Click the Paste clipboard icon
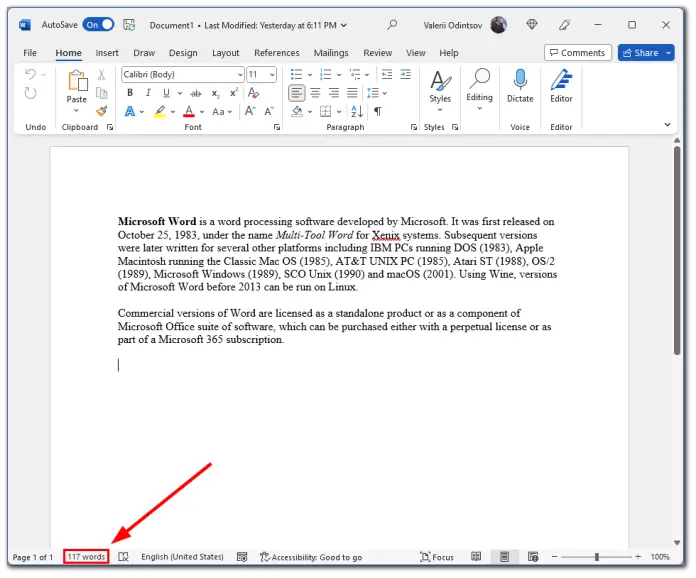This screenshot has width=696, height=578. coord(77,81)
